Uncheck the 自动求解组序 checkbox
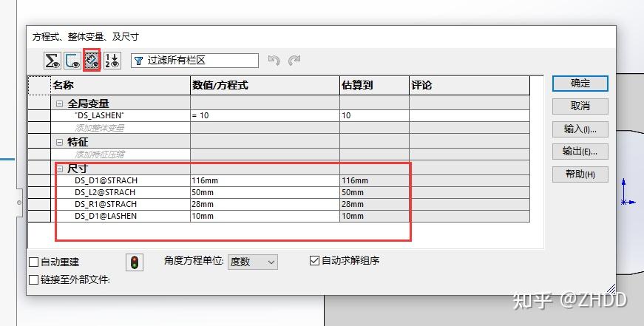Viewport: 644px width, 326px height. [314, 260]
